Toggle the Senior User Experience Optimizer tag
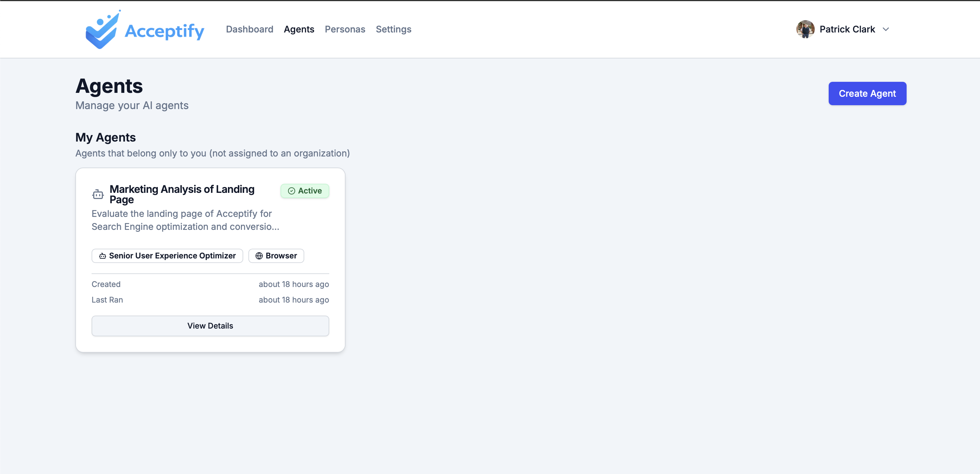The image size is (980, 474). click(x=167, y=256)
